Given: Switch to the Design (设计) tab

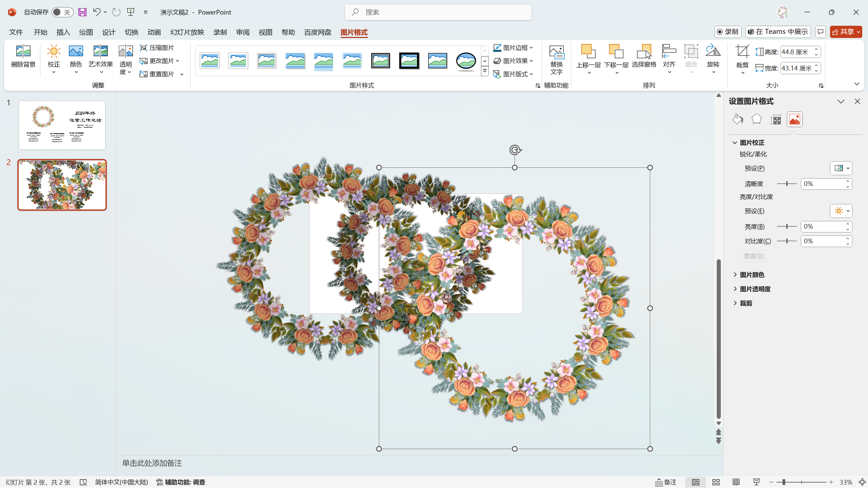Looking at the screenshot, I should coord(109,32).
